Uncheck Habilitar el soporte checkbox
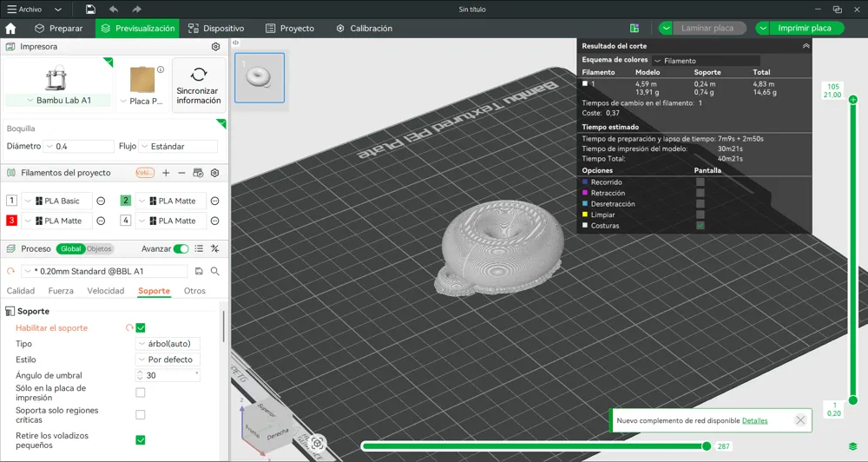The image size is (868, 462). tap(141, 328)
